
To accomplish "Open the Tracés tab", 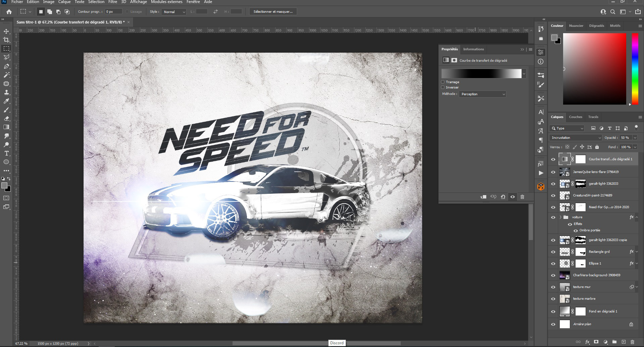I will [593, 117].
